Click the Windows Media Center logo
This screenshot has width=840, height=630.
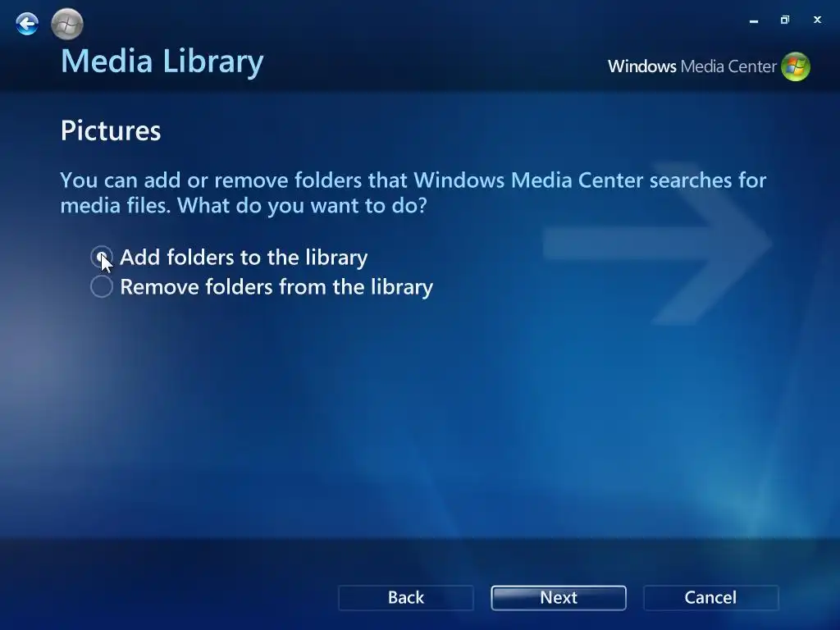coord(709,66)
